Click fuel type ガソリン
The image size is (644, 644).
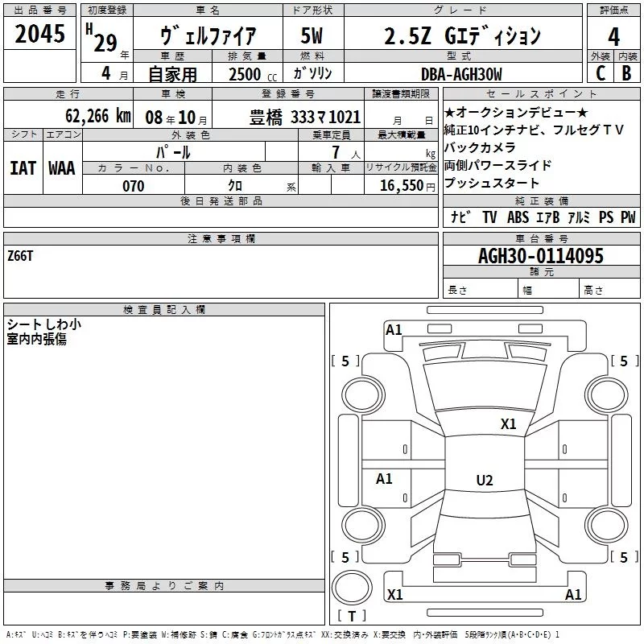pos(312,73)
